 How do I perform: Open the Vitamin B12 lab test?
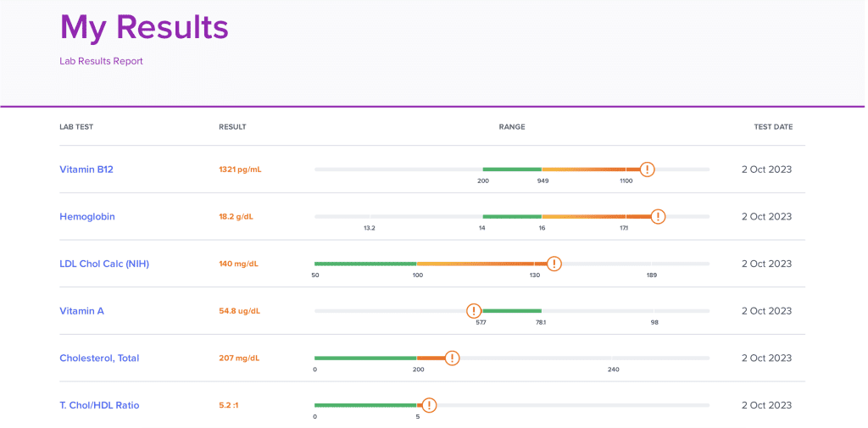click(x=86, y=170)
